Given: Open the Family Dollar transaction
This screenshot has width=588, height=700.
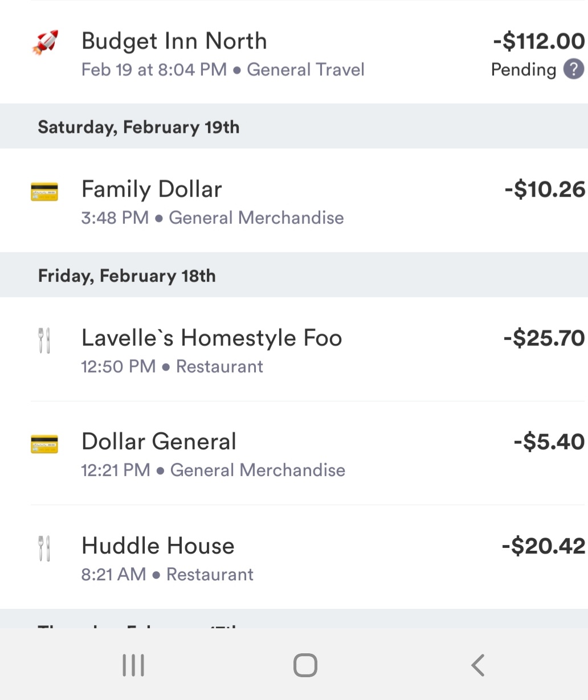Looking at the screenshot, I should point(152,190).
